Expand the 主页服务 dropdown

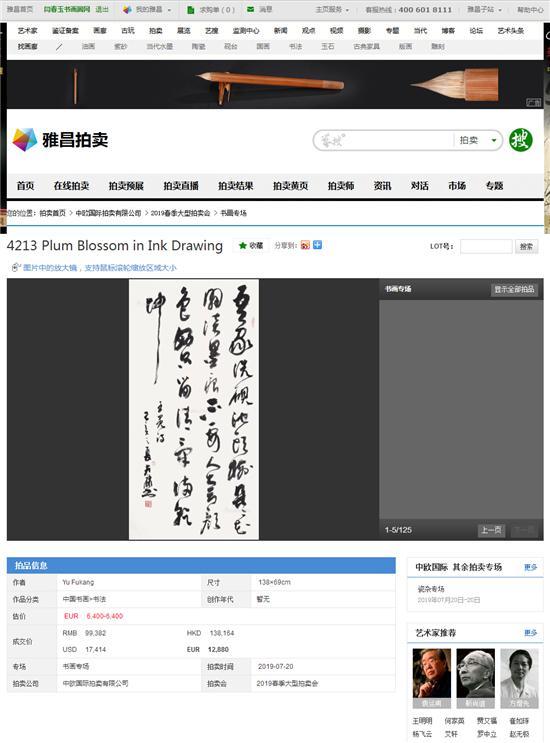[x=332, y=9]
